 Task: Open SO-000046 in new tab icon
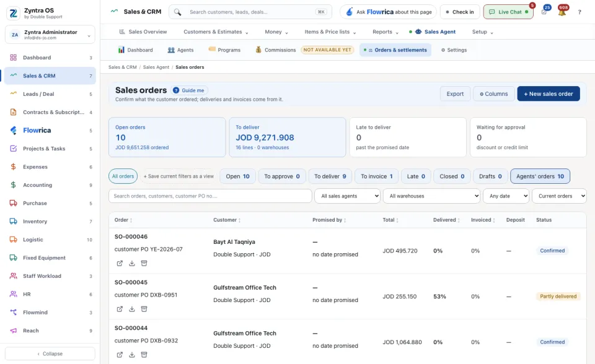(120, 263)
